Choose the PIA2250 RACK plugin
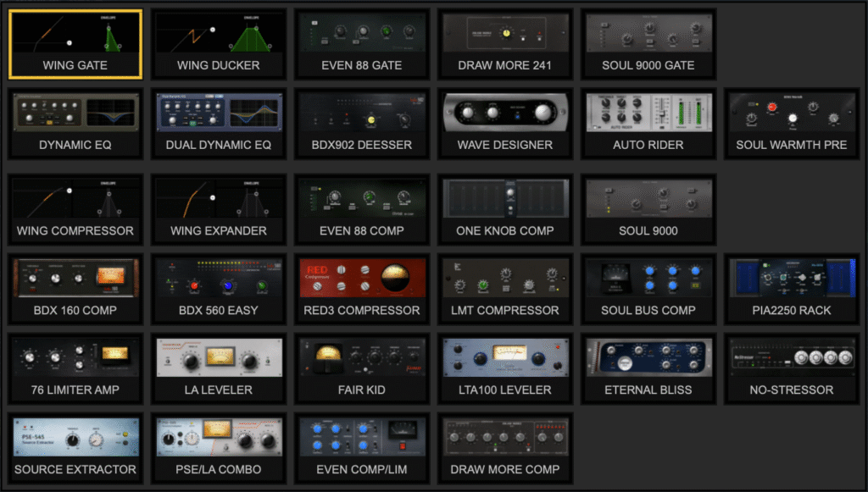 pyautogui.click(x=792, y=289)
